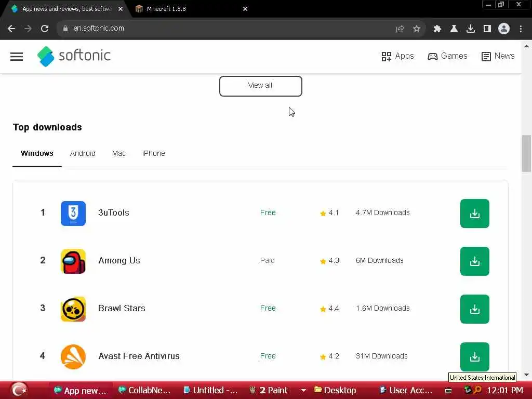Open User Acc... taskbar item
Screen dimensions: 532x399
pos(406,391)
